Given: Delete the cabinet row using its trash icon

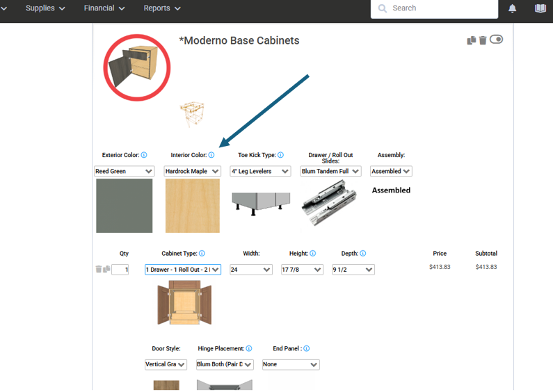Looking at the screenshot, I should click(x=98, y=269).
